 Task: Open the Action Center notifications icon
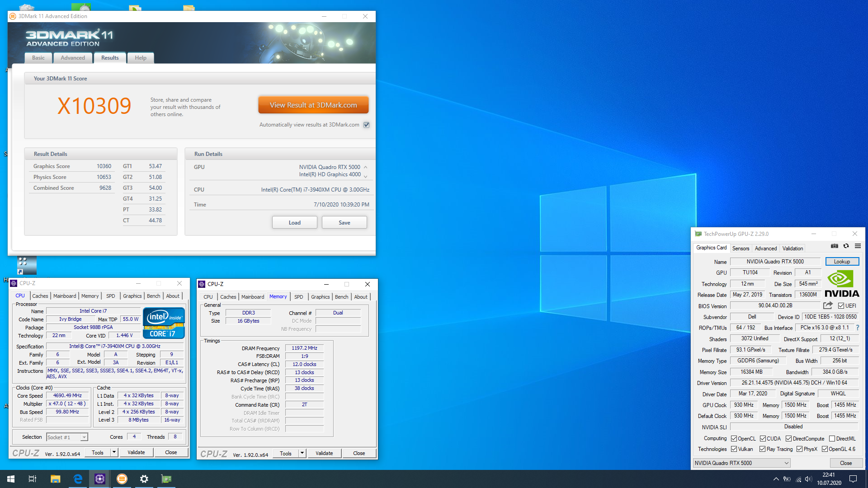pyautogui.click(x=853, y=479)
